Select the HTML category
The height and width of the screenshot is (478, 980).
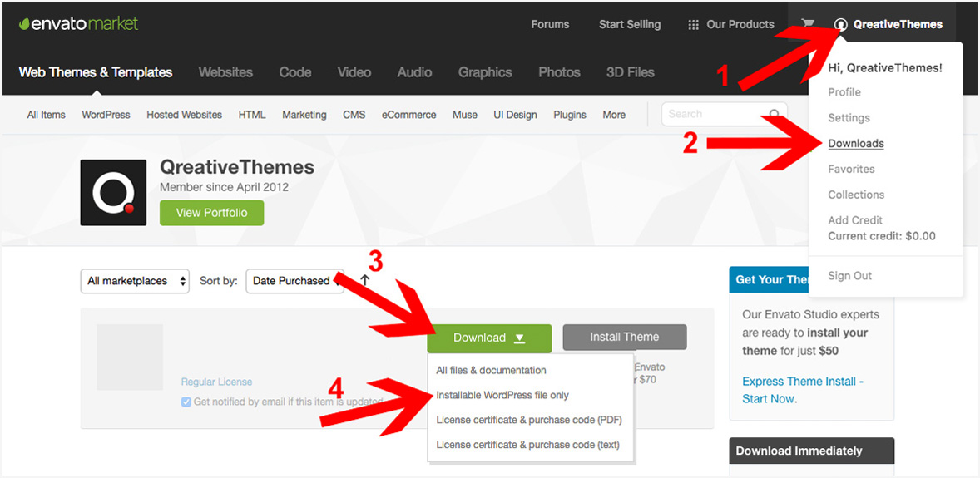click(x=252, y=115)
